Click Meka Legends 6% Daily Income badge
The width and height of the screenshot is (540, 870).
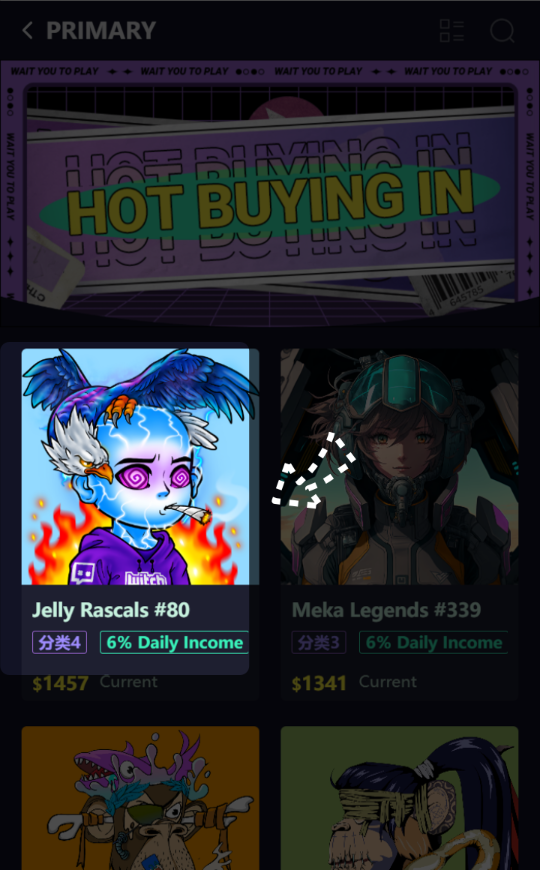click(433, 643)
